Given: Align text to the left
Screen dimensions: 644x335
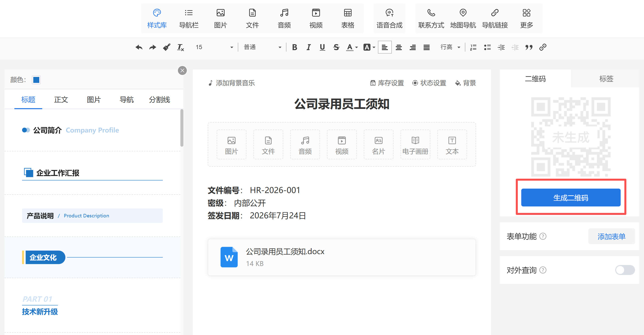Looking at the screenshot, I should coord(385,47).
